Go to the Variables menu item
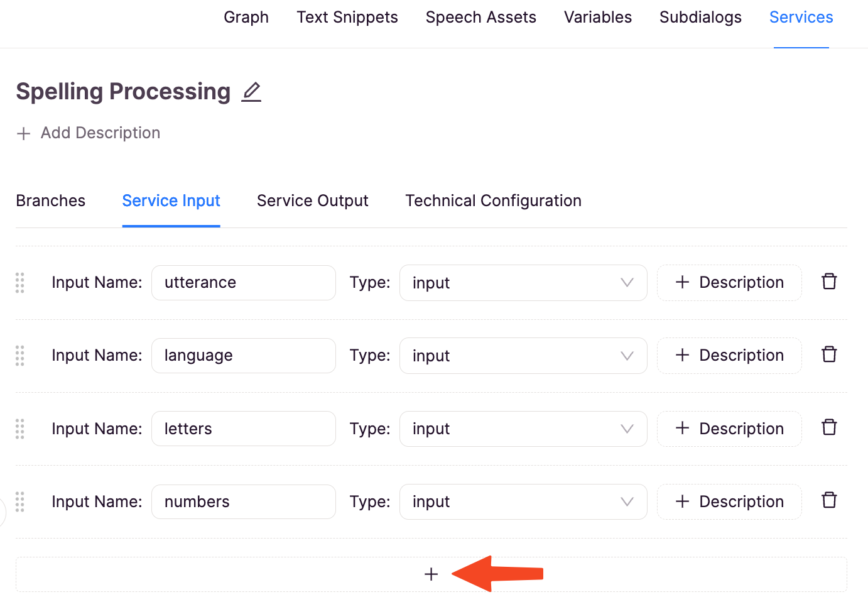Viewport: 868px width, 597px height. [x=597, y=17]
